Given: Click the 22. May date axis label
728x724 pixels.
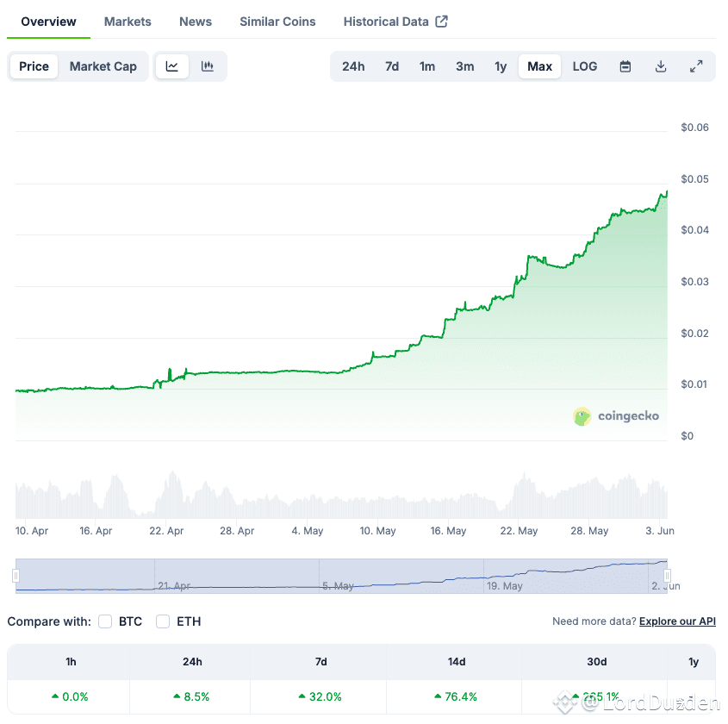Looking at the screenshot, I should (x=519, y=531).
